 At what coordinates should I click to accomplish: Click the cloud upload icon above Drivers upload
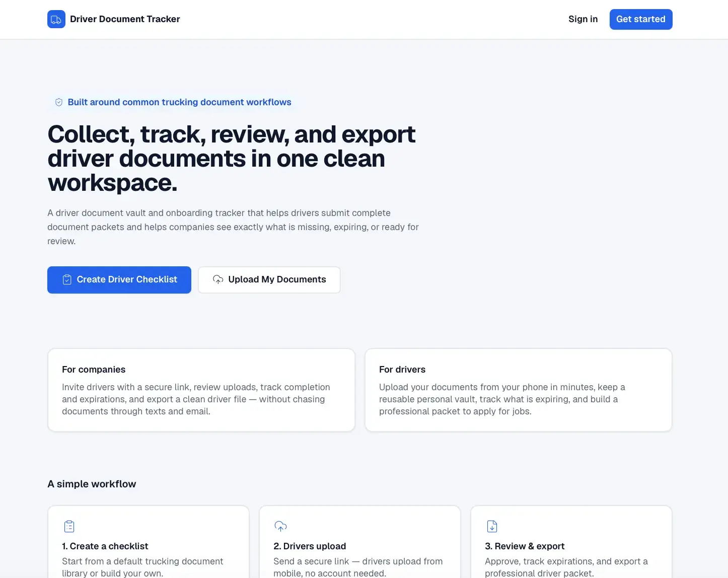click(280, 526)
